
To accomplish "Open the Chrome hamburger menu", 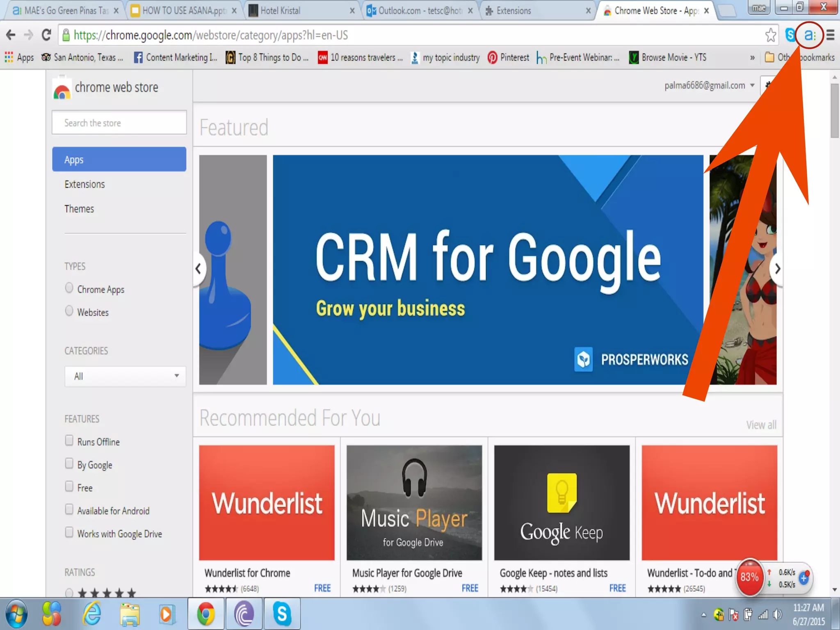I will click(831, 35).
